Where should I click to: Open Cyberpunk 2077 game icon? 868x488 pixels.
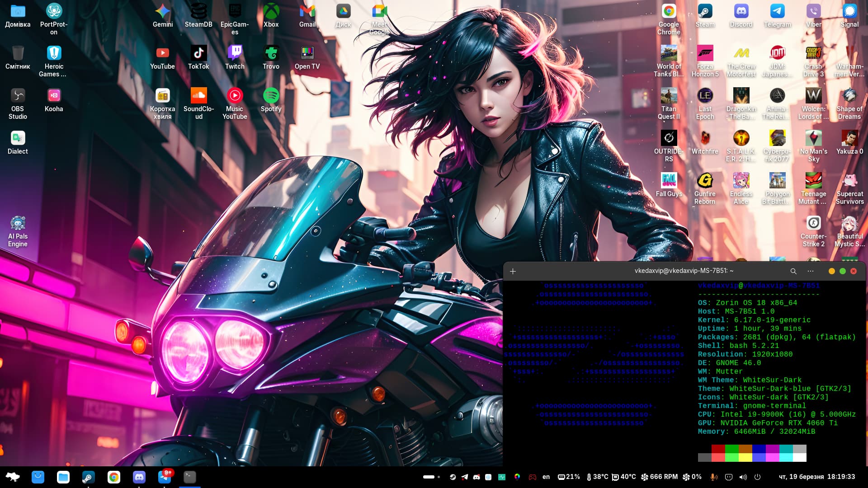[x=777, y=138]
